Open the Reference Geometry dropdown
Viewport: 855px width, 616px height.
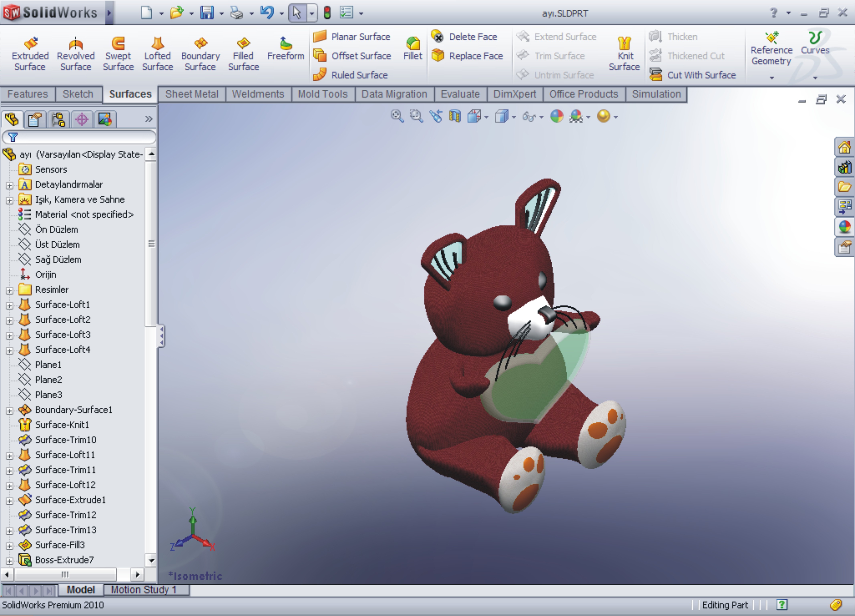[x=771, y=78]
